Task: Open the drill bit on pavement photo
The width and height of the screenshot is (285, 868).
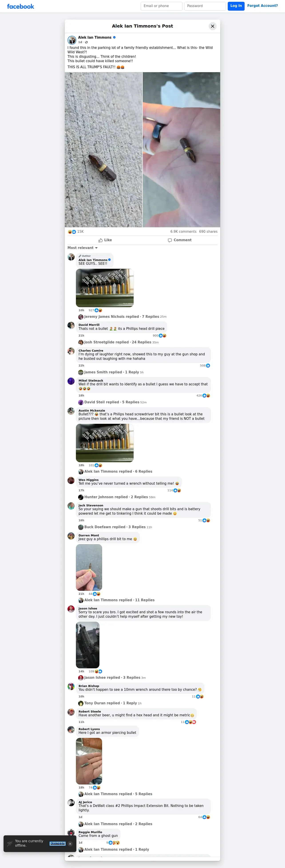Action: click(103, 150)
